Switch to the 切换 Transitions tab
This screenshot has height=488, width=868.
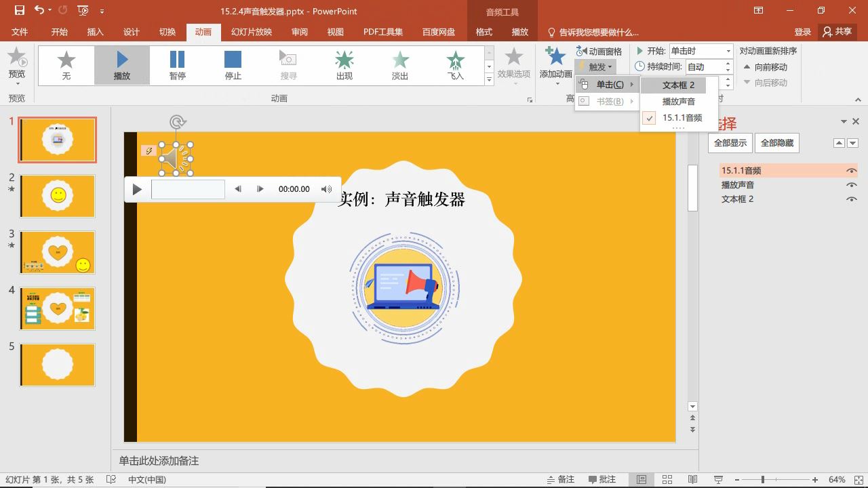[167, 32]
